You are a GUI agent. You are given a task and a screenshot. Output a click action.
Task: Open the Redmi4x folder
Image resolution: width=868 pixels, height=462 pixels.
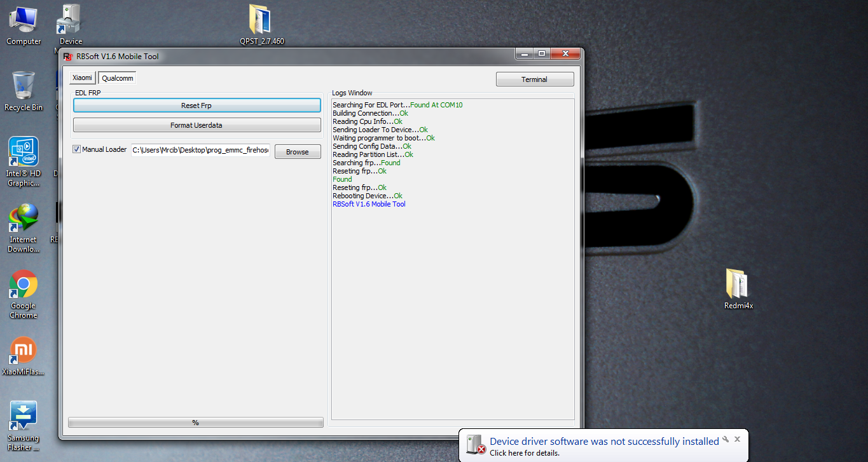pyautogui.click(x=738, y=289)
